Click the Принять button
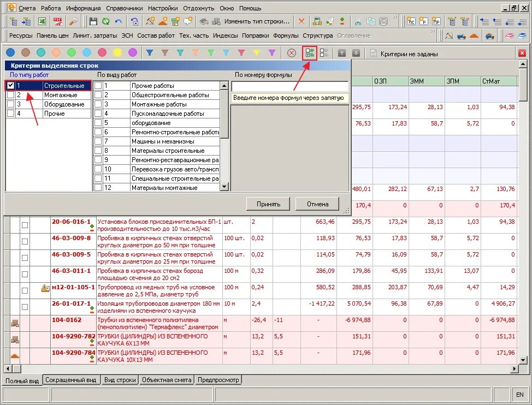This screenshot has height=405, width=532. [x=268, y=204]
